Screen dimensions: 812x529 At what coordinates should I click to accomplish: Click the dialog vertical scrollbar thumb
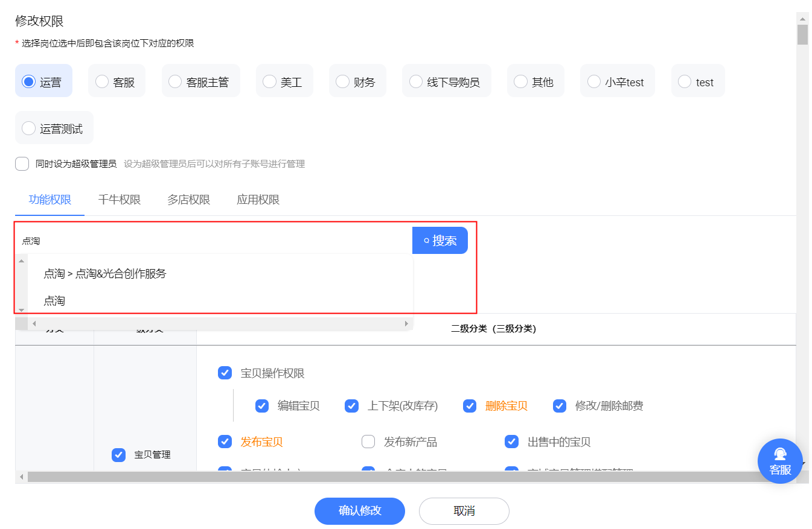click(802, 34)
